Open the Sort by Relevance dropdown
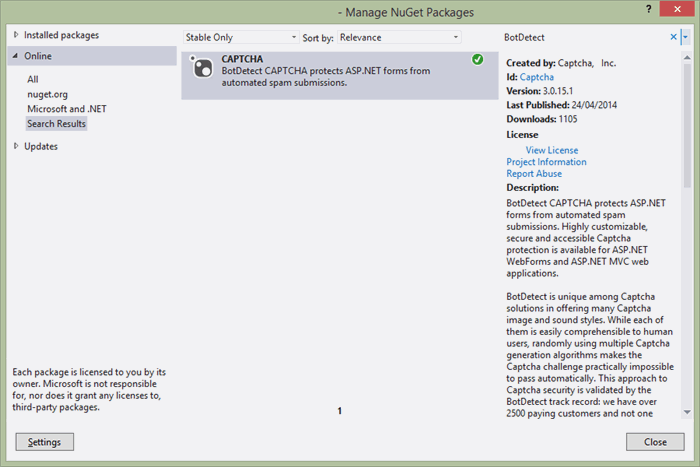 click(399, 38)
